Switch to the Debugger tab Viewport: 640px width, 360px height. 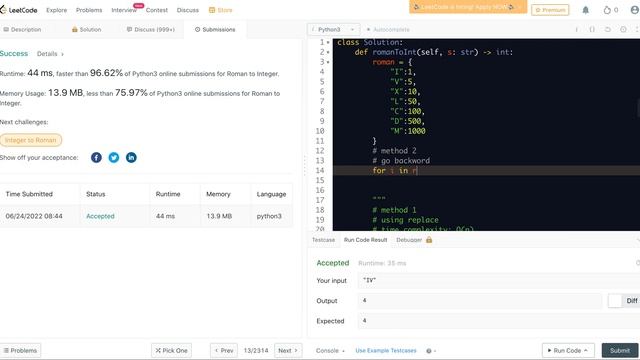click(x=409, y=240)
